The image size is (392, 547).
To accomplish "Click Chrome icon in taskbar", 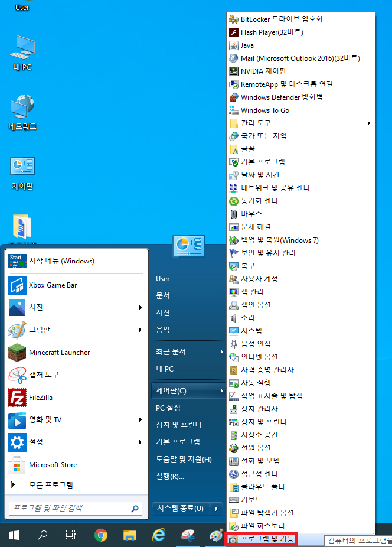I will click(x=101, y=535).
